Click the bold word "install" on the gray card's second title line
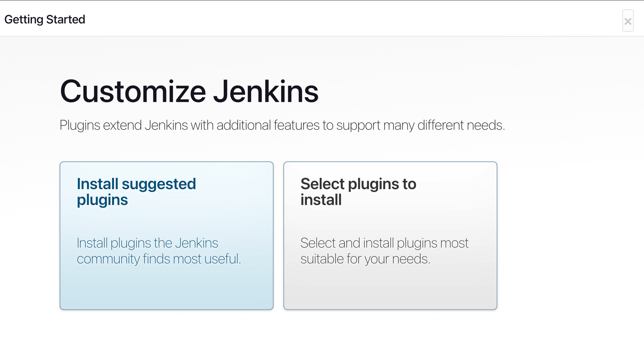Image resolution: width=644 pixels, height=338 pixels. tap(321, 200)
